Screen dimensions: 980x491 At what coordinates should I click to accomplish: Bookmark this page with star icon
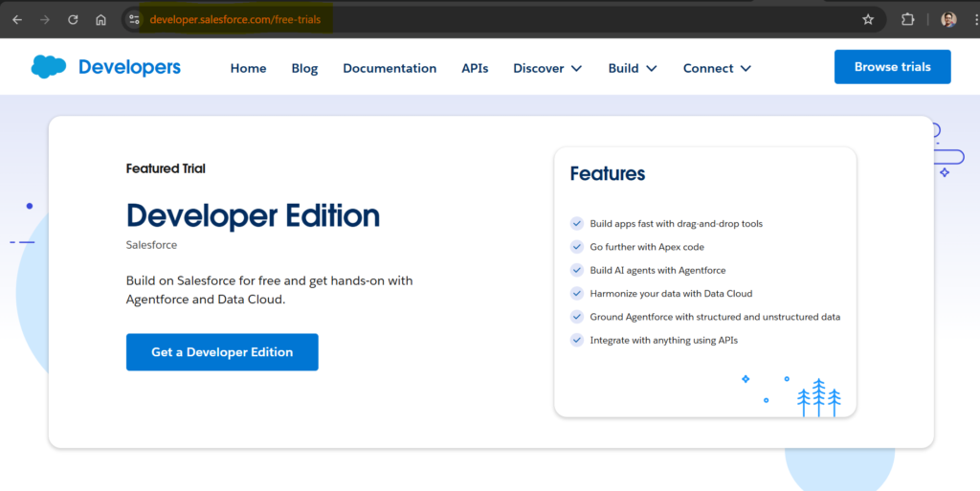click(x=868, y=20)
